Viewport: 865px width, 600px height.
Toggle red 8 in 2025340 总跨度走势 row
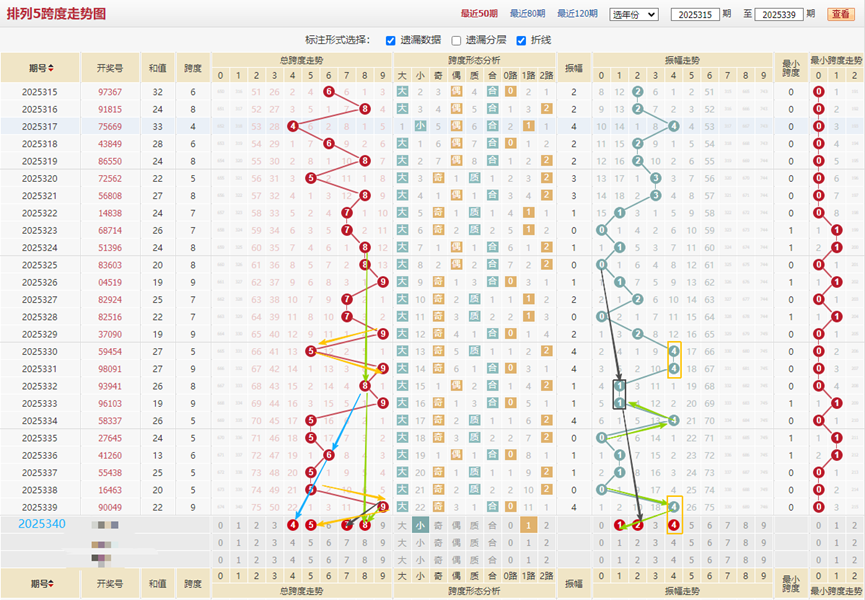(365, 525)
